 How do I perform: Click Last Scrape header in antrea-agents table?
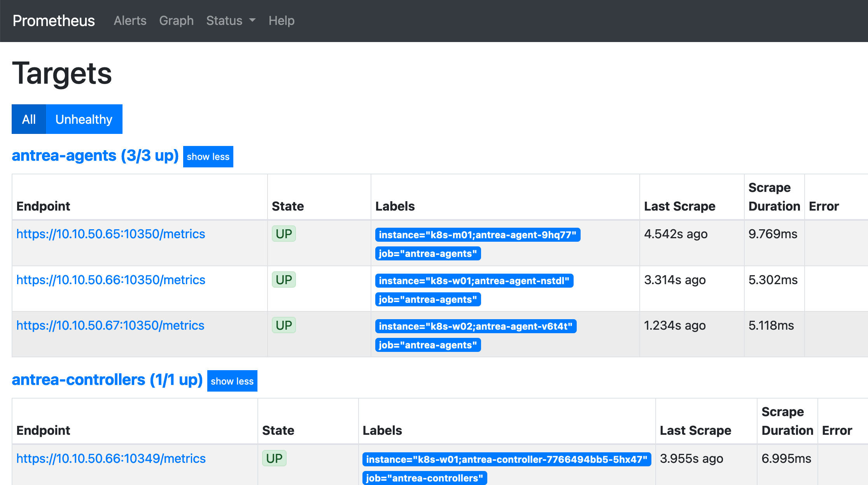pos(680,206)
